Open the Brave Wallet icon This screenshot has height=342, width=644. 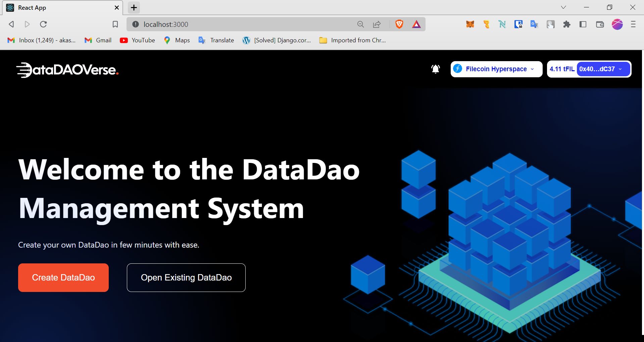click(x=600, y=24)
